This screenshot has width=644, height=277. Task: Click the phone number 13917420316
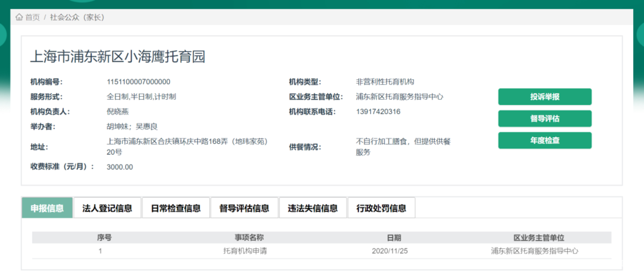(378, 112)
